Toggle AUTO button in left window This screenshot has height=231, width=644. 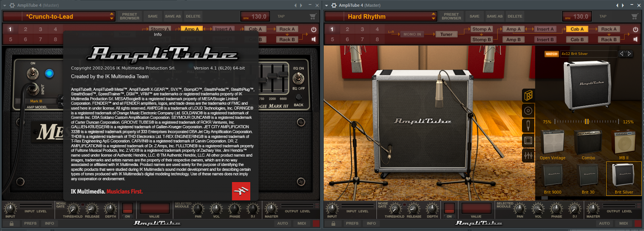[283, 223]
